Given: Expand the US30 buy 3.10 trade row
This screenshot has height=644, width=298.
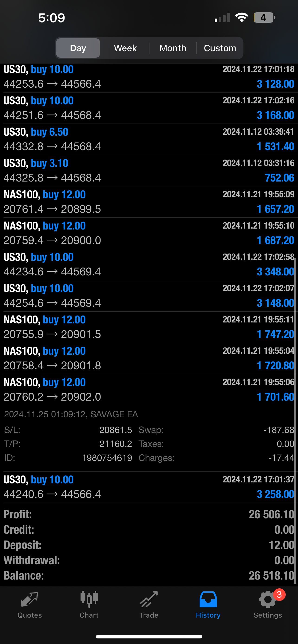Looking at the screenshot, I should [149, 170].
